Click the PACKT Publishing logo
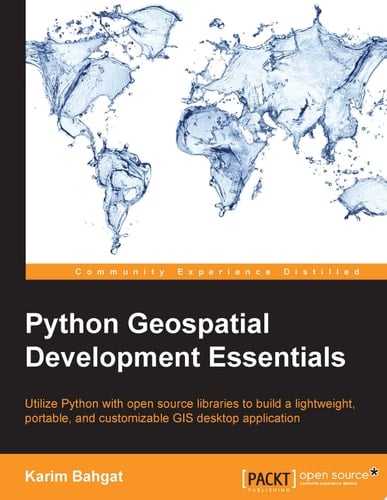387x500 pixels. pos(269,480)
